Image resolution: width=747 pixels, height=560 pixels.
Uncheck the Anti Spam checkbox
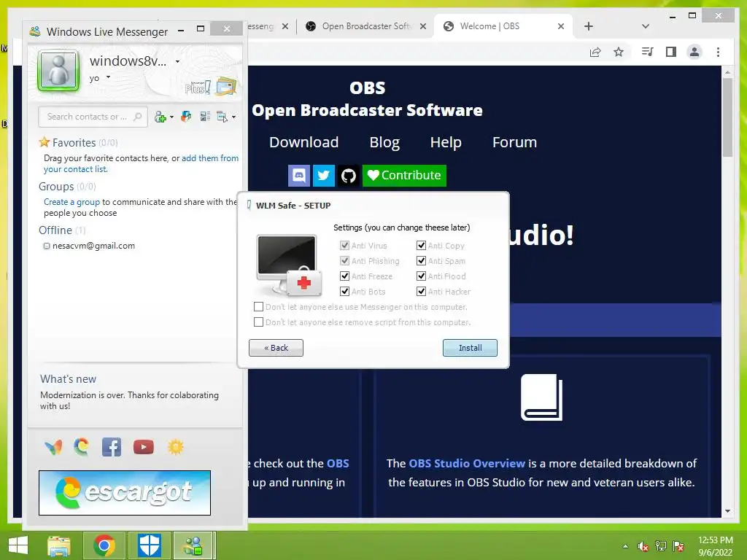(x=421, y=261)
